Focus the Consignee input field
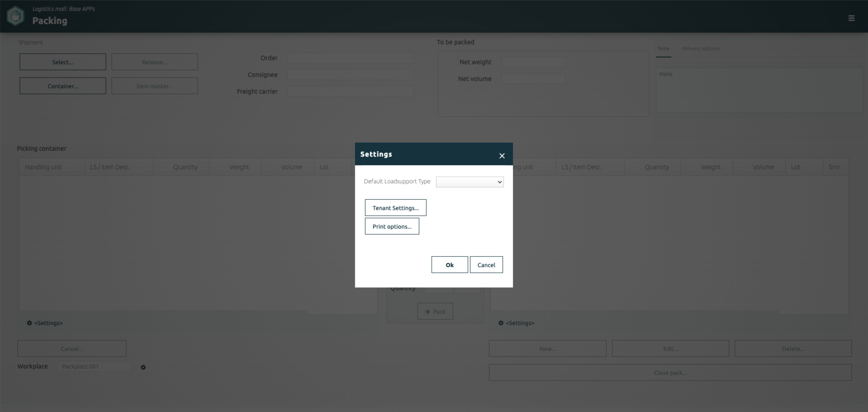 coord(351,74)
